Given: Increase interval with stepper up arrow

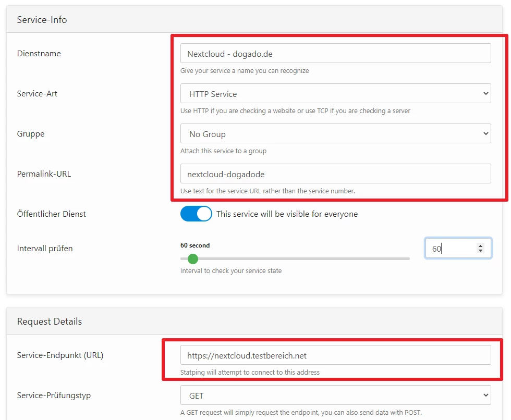Looking at the screenshot, I should coord(480,246).
